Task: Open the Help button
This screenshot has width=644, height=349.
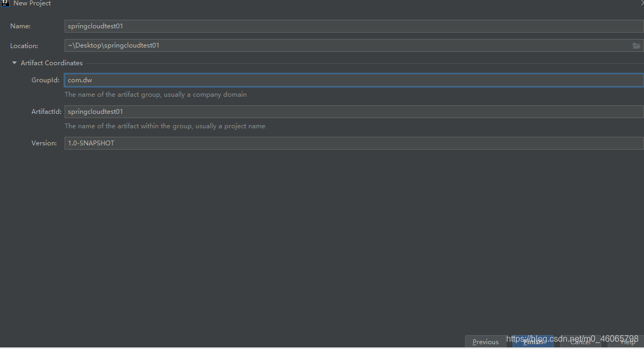Action: pos(626,342)
